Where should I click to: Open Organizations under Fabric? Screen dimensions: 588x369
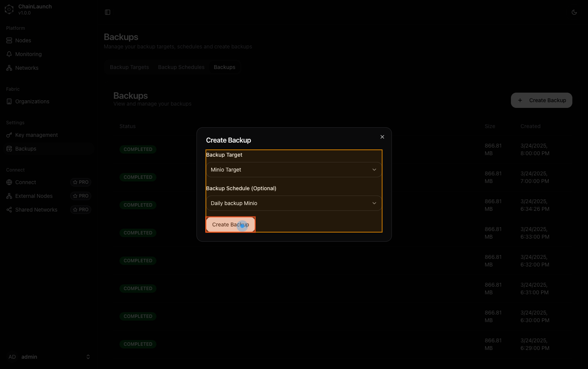pos(32,101)
